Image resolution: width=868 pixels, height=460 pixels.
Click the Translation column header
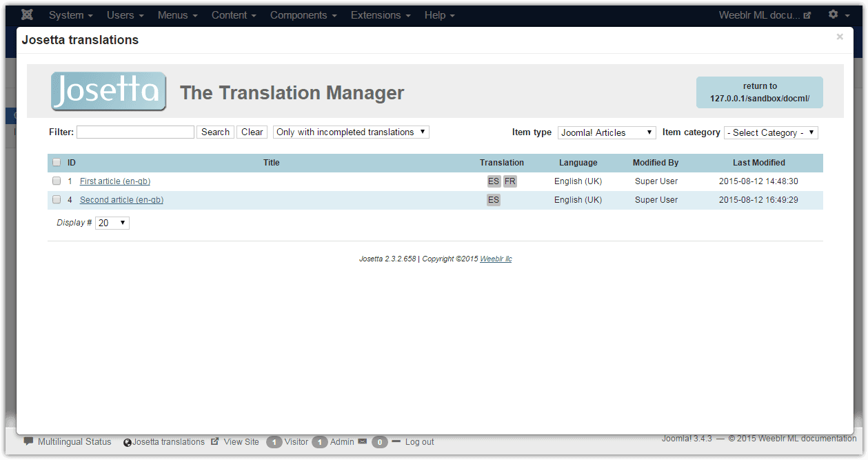point(502,163)
